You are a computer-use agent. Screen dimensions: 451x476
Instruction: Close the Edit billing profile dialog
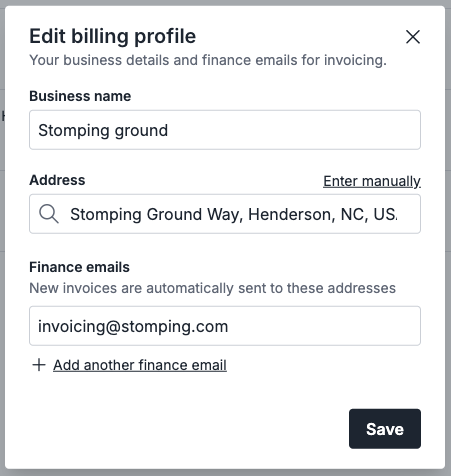(413, 37)
